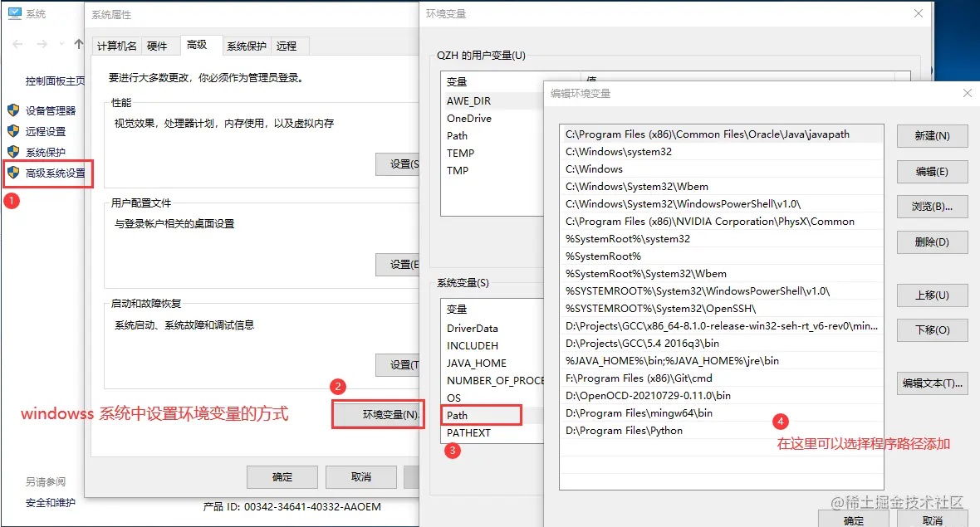Viewport: 980px width, 527px height.
Task: Open 环境变量(N) button
Action: pyautogui.click(x=378, y=415)
